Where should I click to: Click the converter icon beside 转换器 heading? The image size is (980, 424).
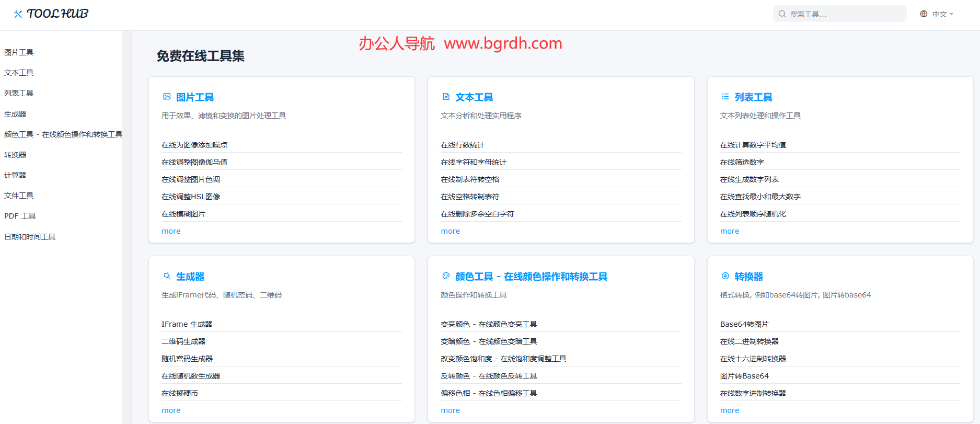coord(725,276)
